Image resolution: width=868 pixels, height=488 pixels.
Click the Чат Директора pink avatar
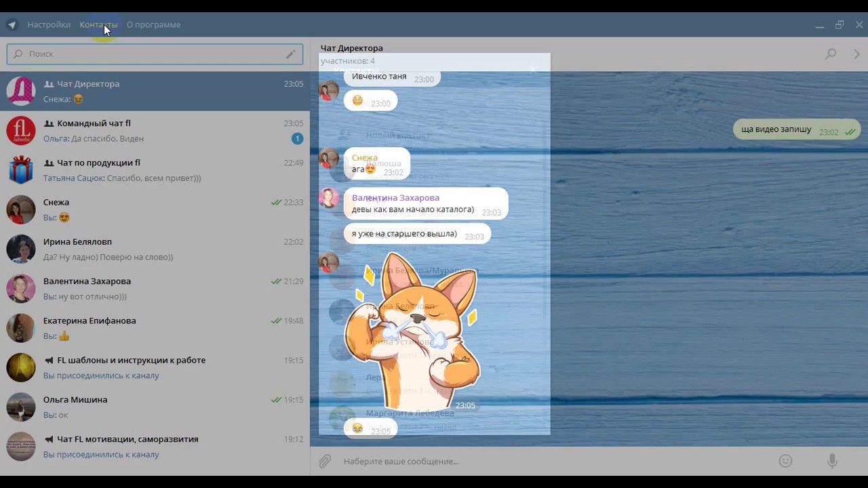pyautogui.click(x=21, y=91)
